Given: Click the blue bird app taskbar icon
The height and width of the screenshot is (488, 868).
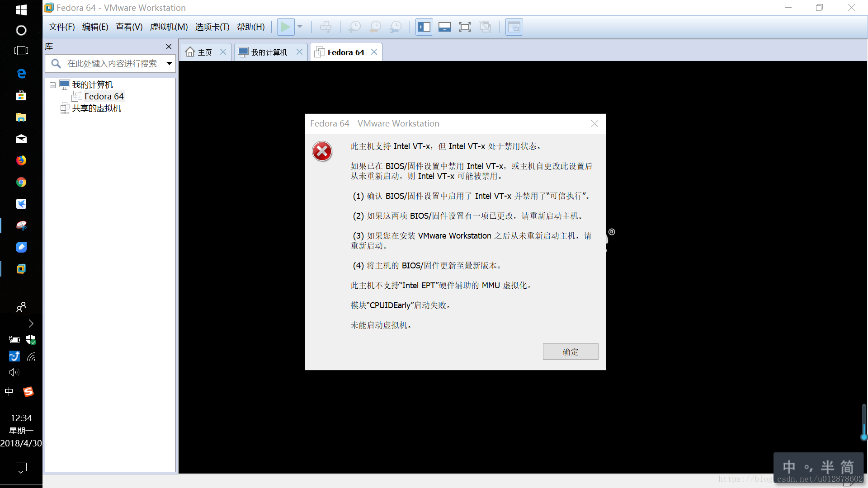Looking at the screenshot, I should [x=21, y=204].
